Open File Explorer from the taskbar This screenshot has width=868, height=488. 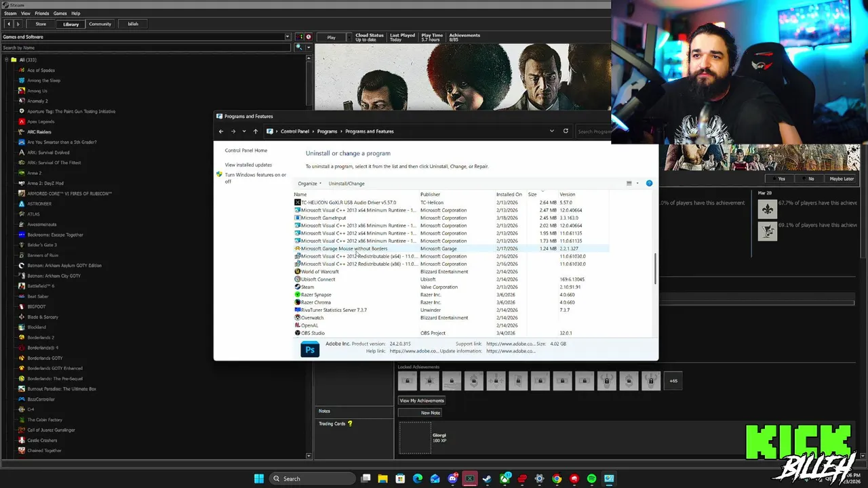point(382,479)
